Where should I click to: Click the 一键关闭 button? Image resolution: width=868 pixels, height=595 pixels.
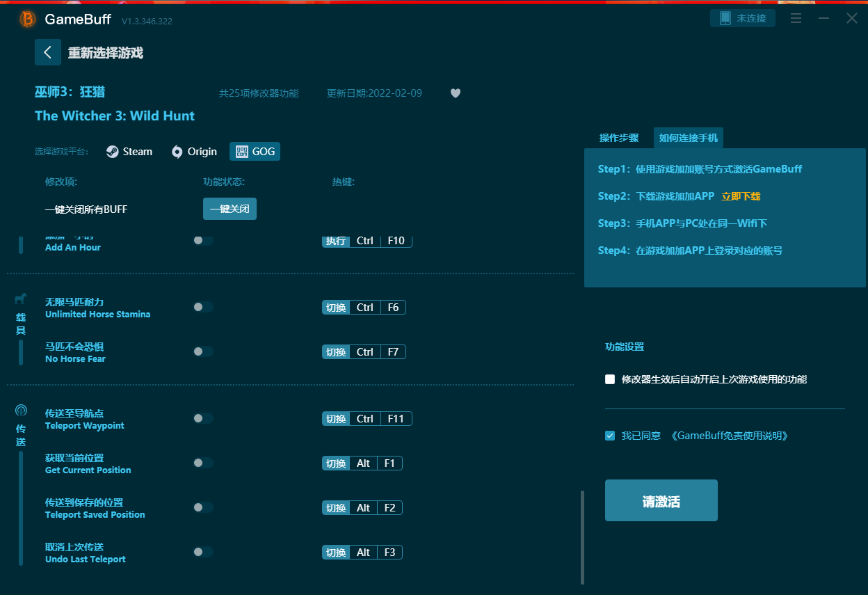230,209
